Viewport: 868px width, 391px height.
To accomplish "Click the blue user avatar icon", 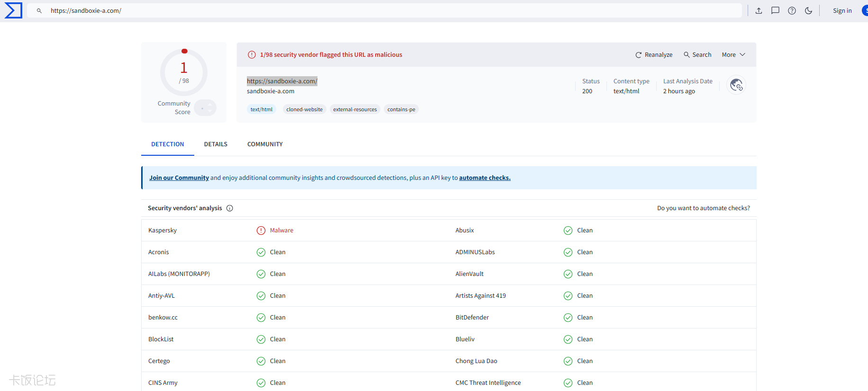I will click(x=864, y=10).
